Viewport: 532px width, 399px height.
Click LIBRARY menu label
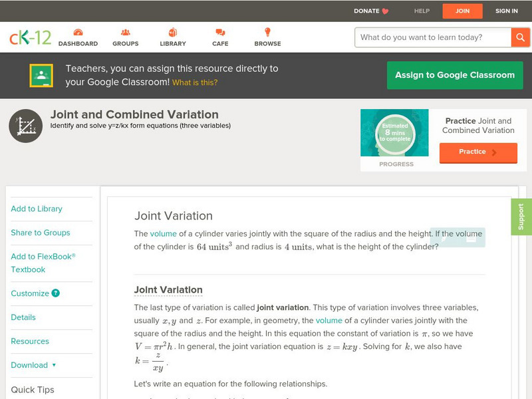pos(173,44)
